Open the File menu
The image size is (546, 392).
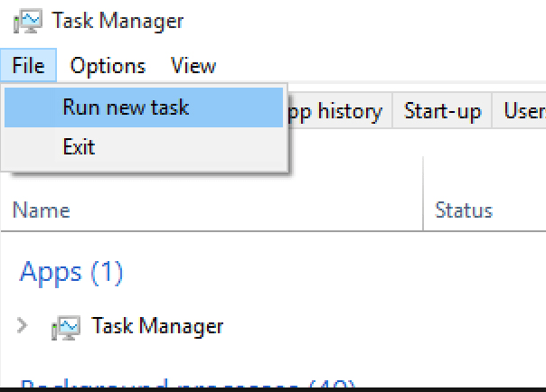[x=29, y=66]
